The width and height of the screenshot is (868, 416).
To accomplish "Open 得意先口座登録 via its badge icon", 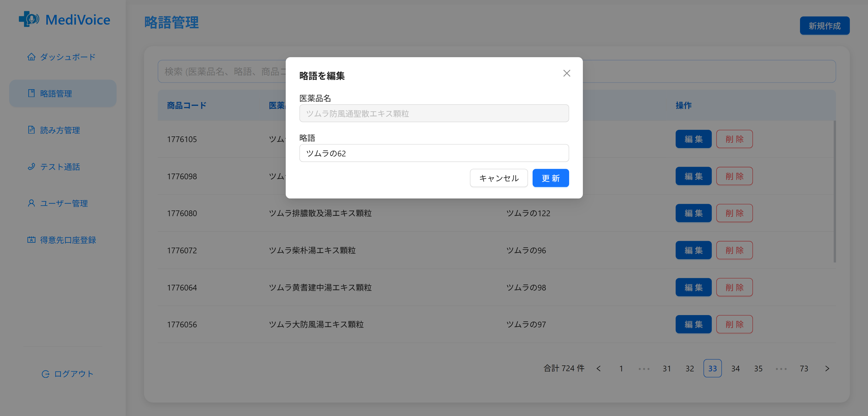I will point(31,240).
